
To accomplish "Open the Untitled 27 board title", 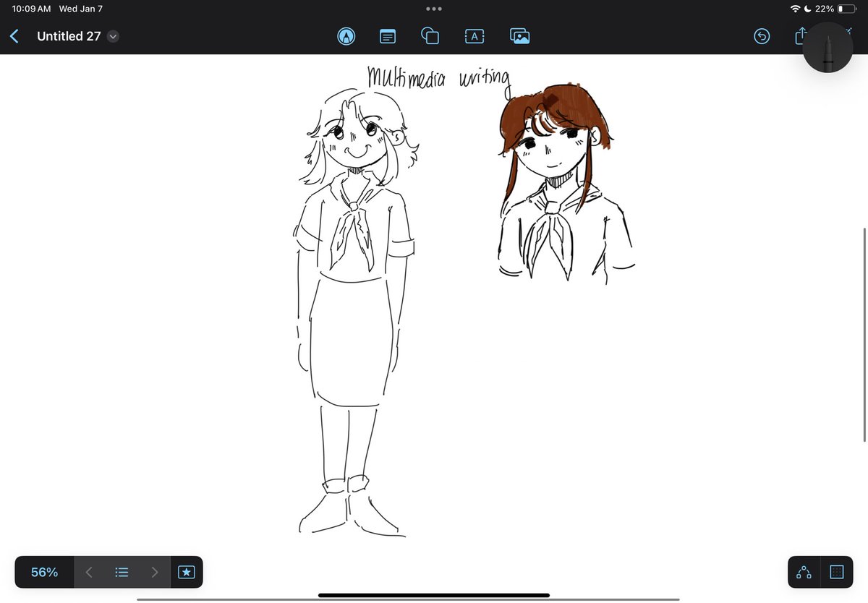I will (69, 36).
